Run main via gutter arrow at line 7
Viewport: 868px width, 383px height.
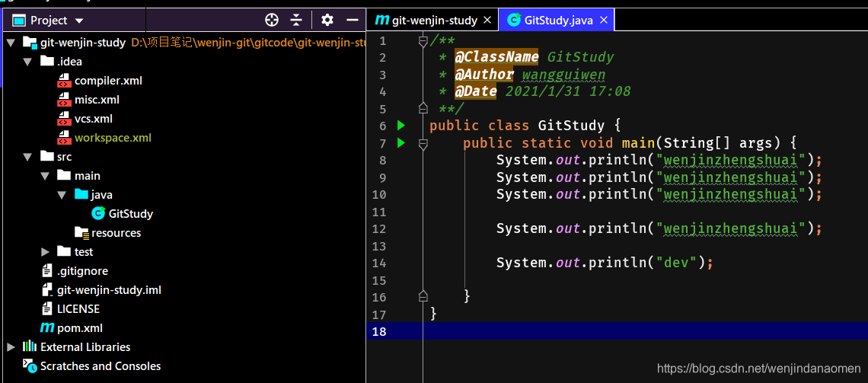[x=401, y=143]
